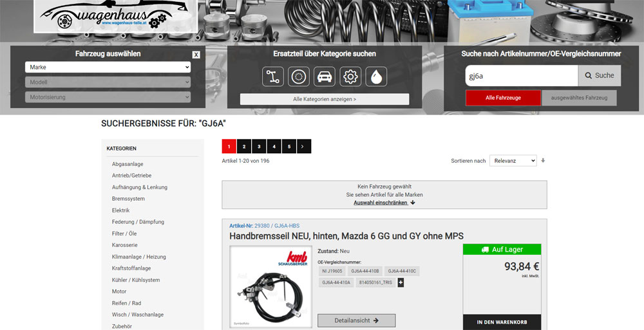The width and height of the screenshot is (644, 330).
Task: Click the suspension/steering category icon
Action: (273, 77)
